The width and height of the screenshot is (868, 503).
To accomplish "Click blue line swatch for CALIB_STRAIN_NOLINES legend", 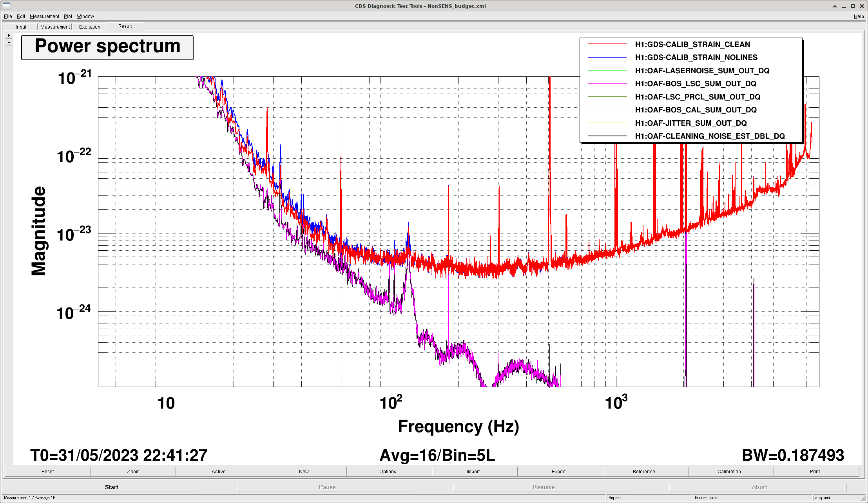I will 607,58.
